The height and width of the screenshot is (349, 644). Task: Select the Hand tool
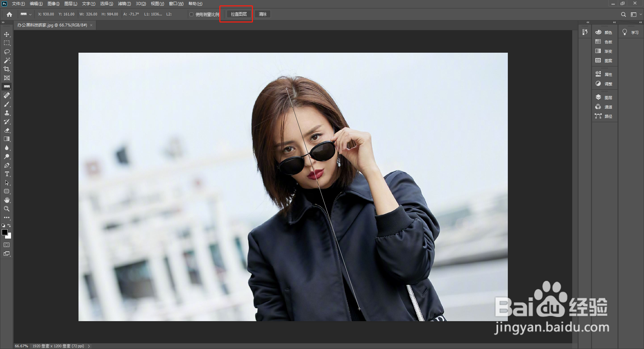coord(7,200)
